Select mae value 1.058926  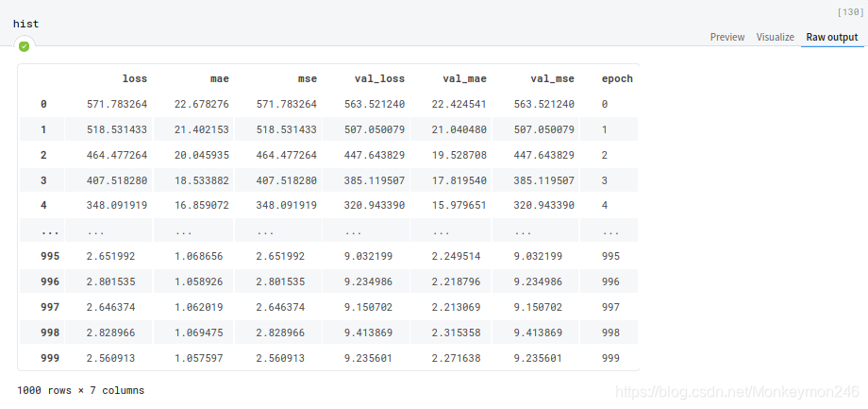pyautogui.click(x=199, y=281)
